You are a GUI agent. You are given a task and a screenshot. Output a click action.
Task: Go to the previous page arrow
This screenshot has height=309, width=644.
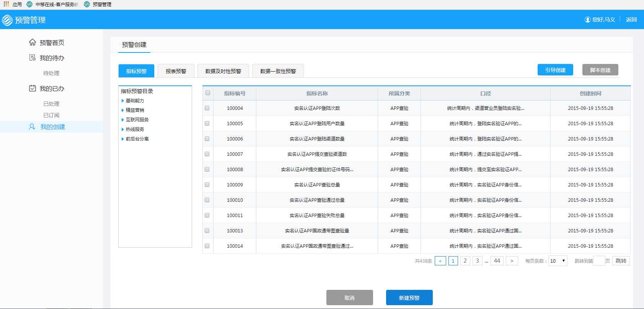(x=440, y=261)
